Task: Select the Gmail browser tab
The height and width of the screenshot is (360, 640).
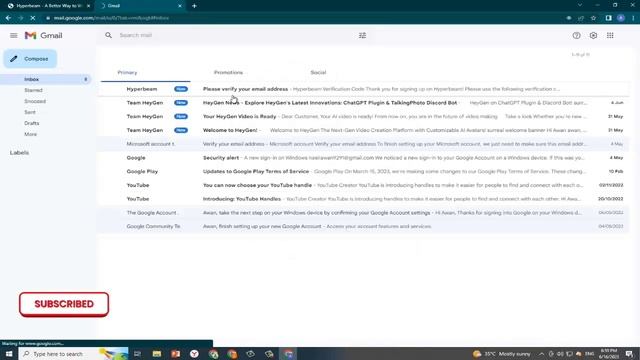Action: [x=141, y=6]
